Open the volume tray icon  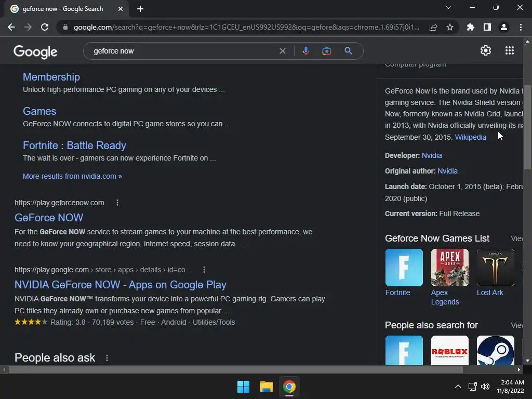pyautogui.click(x=485, y=387)
